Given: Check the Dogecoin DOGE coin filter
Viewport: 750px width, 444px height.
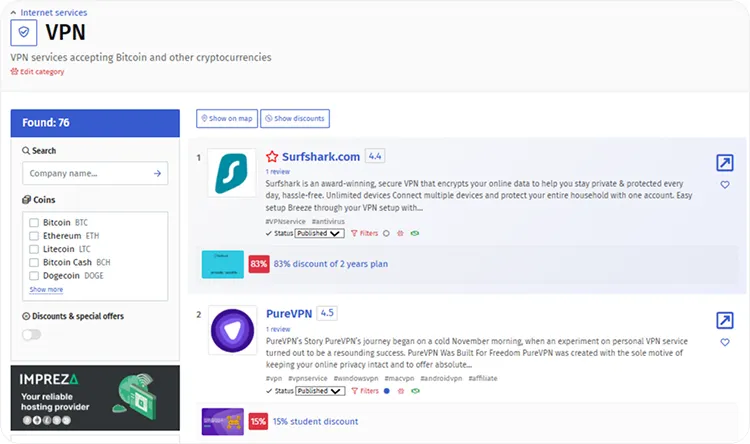Looking at the screenshot, I should (x=34, y=276).
